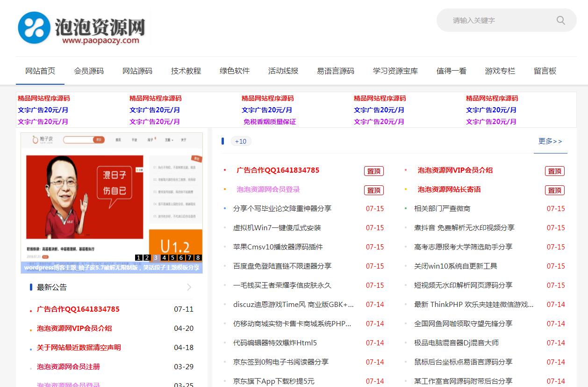Open 泡泡资源网会员登录 pinned post
The height and width of the screenshot is (387, 588).
tap(268, 190)
